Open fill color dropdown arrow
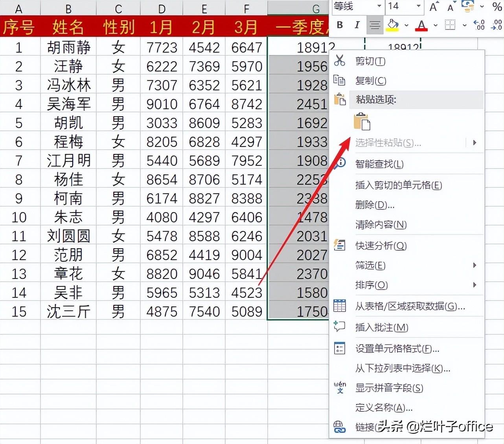504x444 pixels. pyautogui.click(x=407, y=25)
